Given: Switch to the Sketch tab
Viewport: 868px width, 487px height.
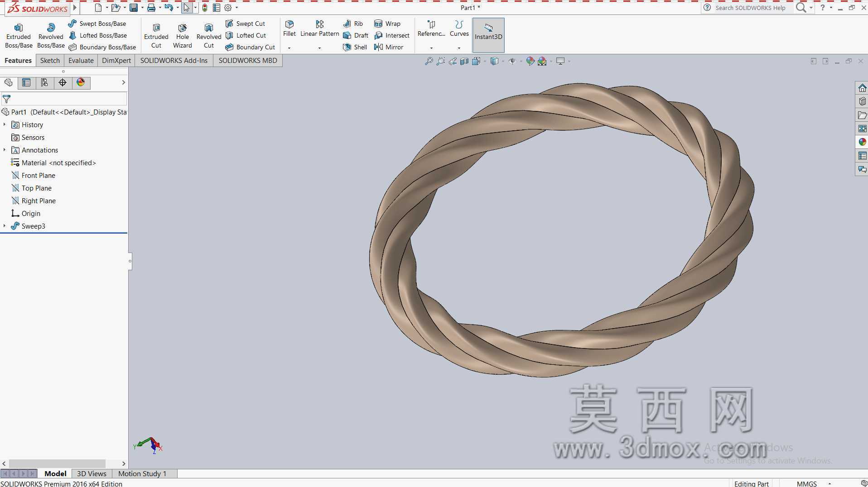Looking at the screenshot, I should tap(50, 61).
